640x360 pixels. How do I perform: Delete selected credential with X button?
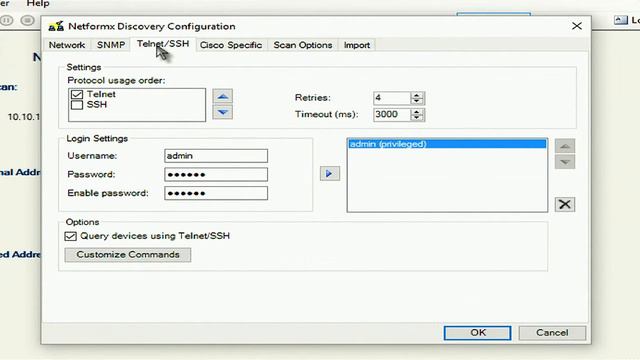pyautogui.click(x=565, y=204)
